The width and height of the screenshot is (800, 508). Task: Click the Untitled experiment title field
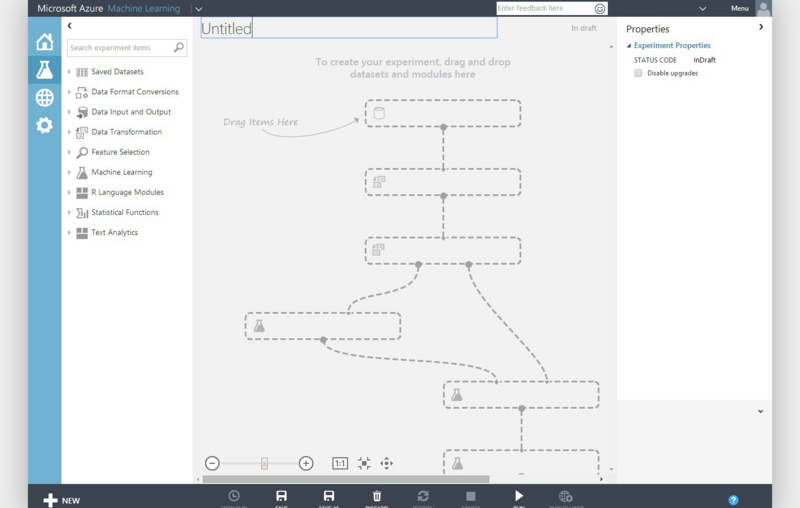[x=349, y=29]
